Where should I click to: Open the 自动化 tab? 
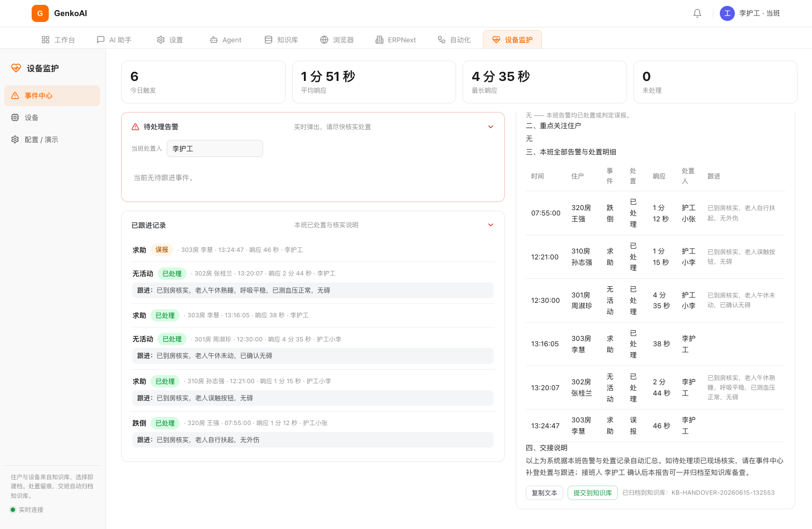(455, 40)
